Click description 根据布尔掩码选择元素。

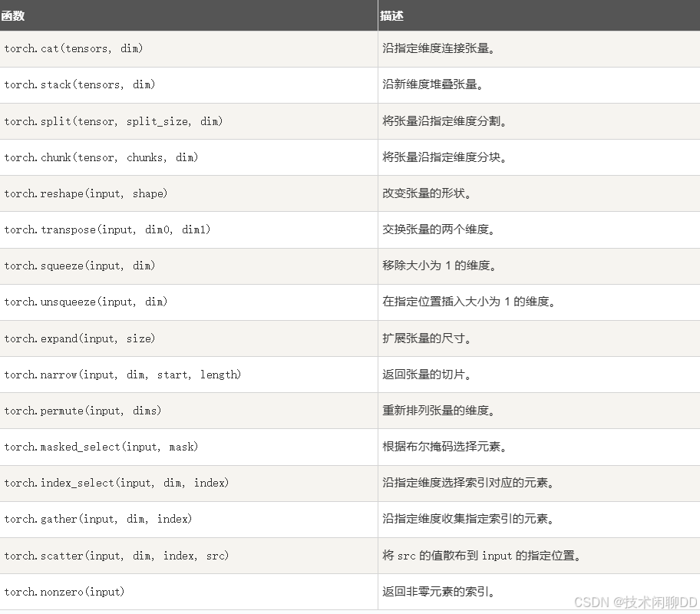tap(444, 447)
